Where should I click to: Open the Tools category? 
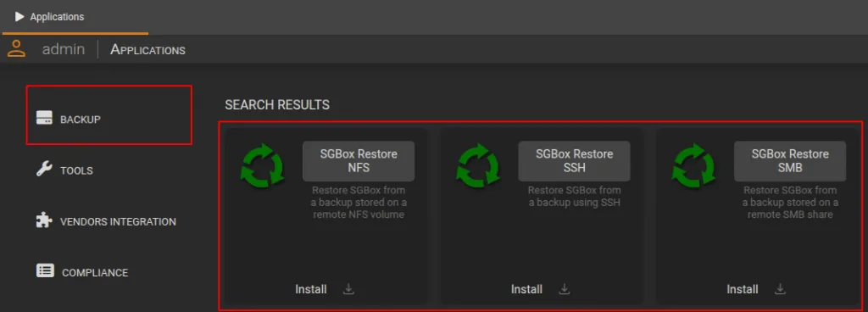point(76,171)
